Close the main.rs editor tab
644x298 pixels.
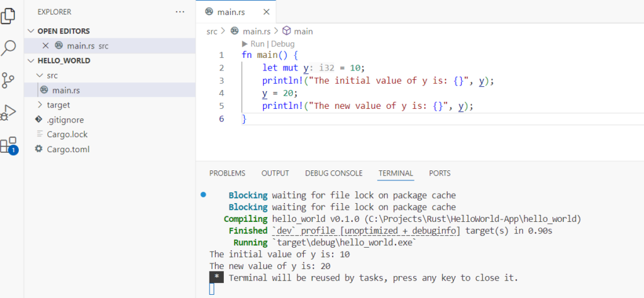pos(266,12)
